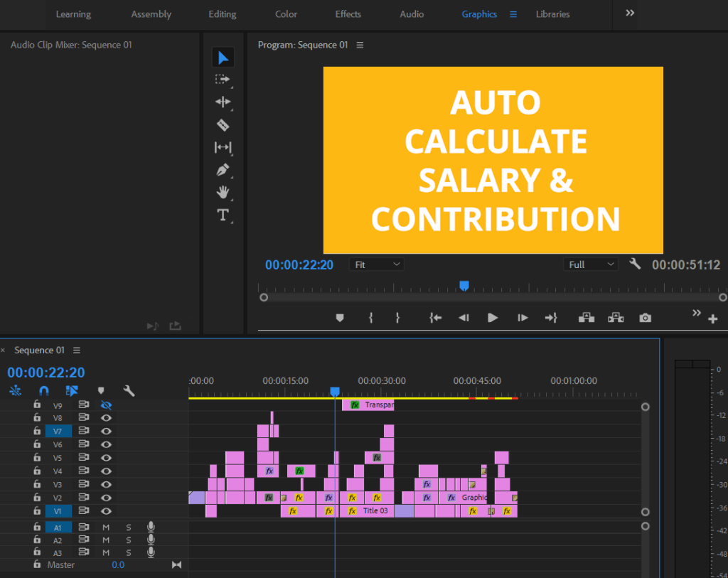The image size is (728, 578).
Task: Hide the V5 track with eye icon
Action: [x=107, y=458]
